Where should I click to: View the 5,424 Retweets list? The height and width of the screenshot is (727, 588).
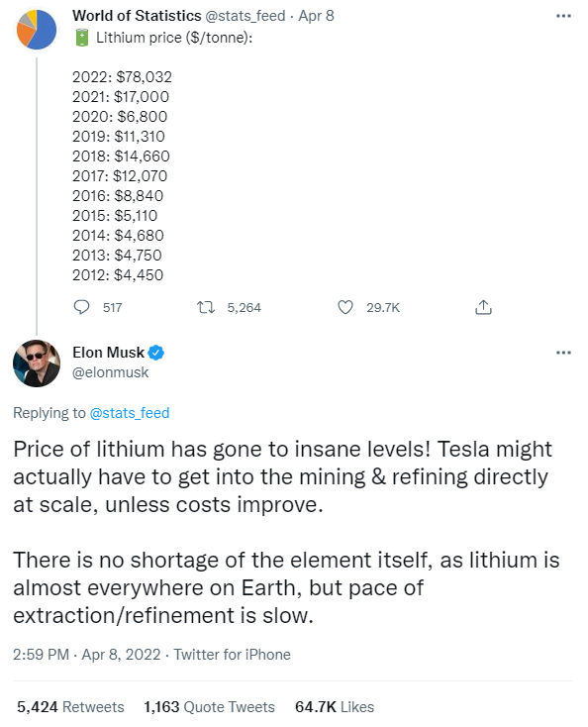pos(70,707)
